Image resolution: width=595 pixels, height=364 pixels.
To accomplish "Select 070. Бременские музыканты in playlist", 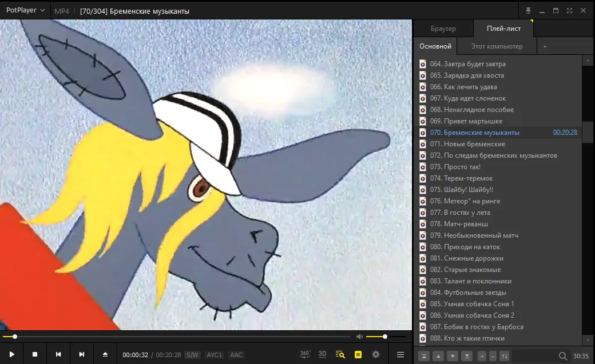I will coord(499,133).
